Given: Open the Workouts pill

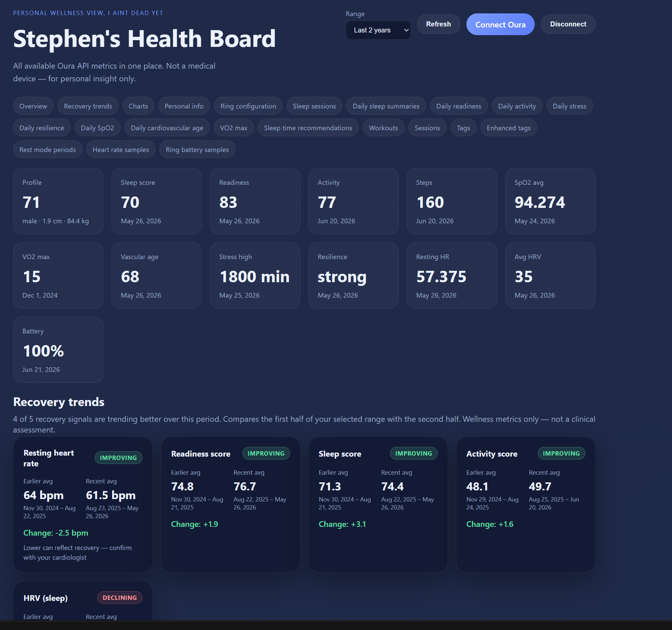Looking at the screenshot, I should point(383,128).
